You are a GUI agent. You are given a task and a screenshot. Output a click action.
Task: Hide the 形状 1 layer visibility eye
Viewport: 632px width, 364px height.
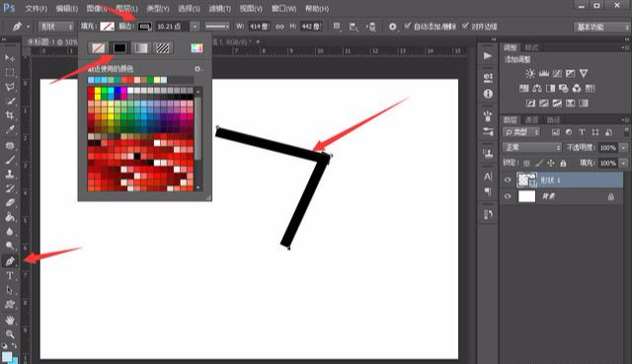tap(508, 180)
